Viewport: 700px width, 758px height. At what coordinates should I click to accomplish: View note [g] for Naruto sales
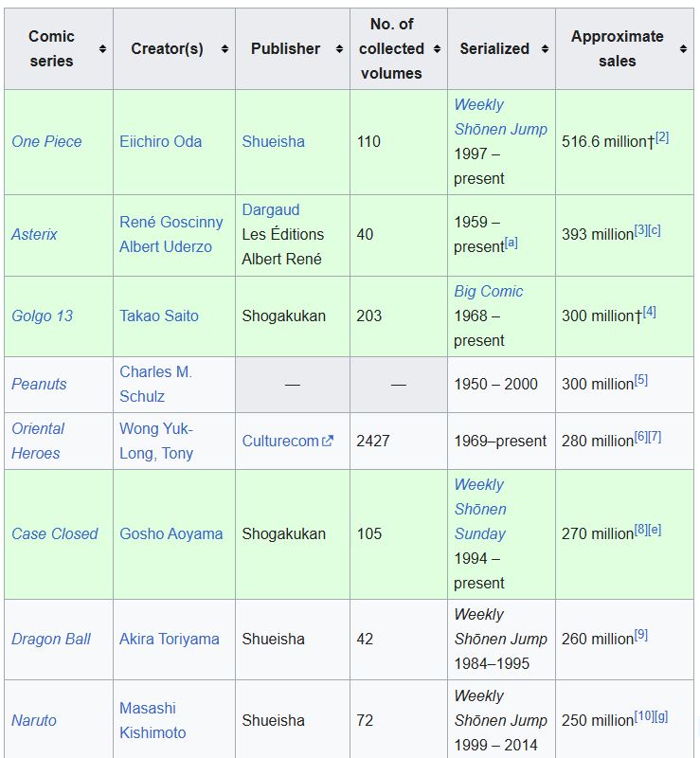pos(661,716)
